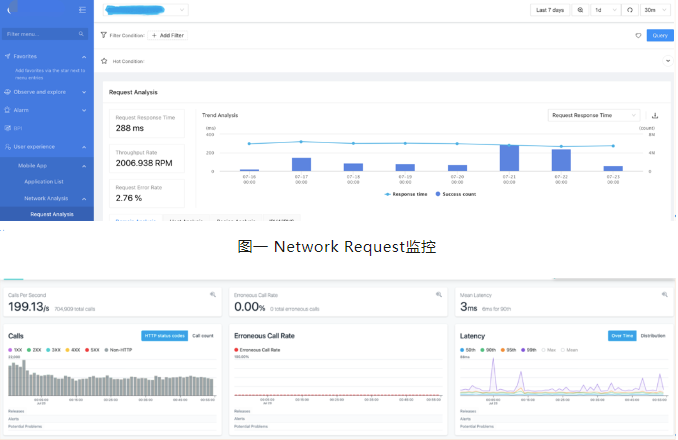Click magnifier icon on Erroneous Call Rate card
Viewport: 678px width, 440px height.
(x=439, y=295)
